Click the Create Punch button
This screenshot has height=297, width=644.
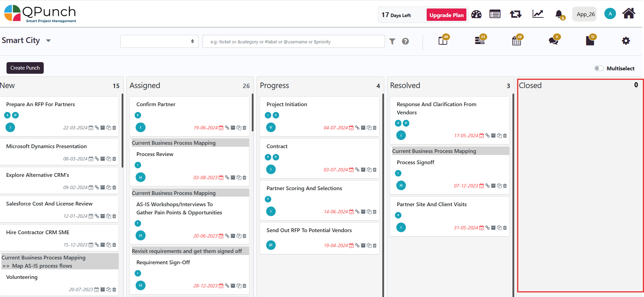click(25, 68)
